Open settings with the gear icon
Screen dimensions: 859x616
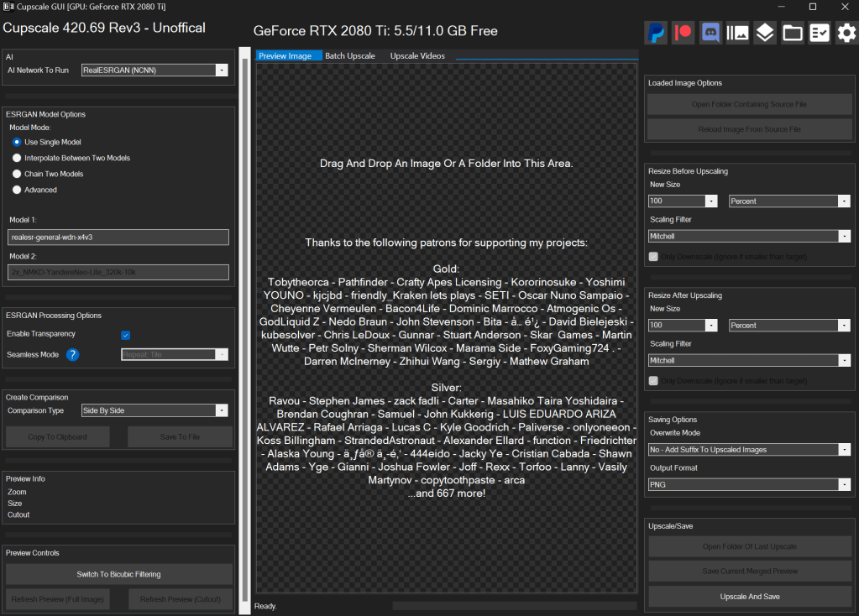pyautogui.click(x=846, y=33)
